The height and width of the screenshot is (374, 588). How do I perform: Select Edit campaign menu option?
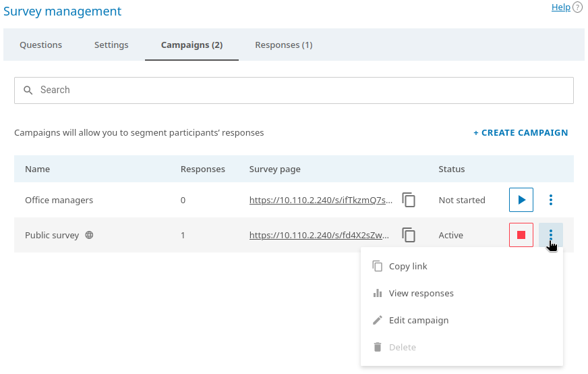point(418,320)
